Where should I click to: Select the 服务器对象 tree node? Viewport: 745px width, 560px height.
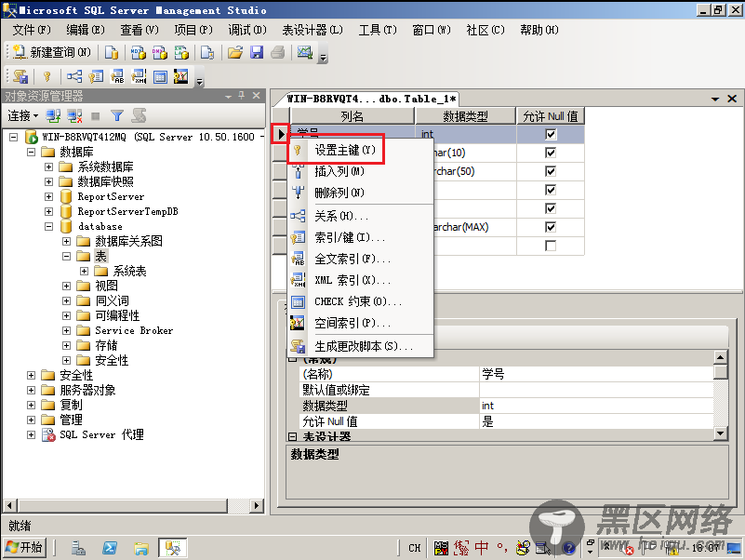88,390
